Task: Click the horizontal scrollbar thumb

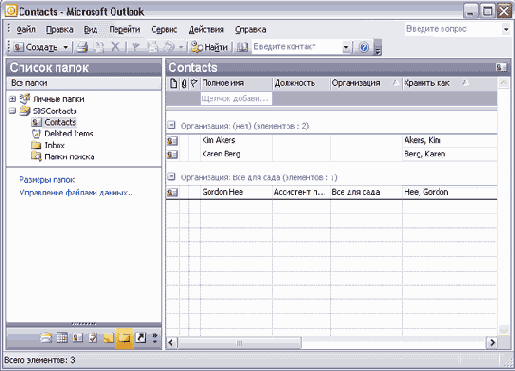Action: coord(240,343)
